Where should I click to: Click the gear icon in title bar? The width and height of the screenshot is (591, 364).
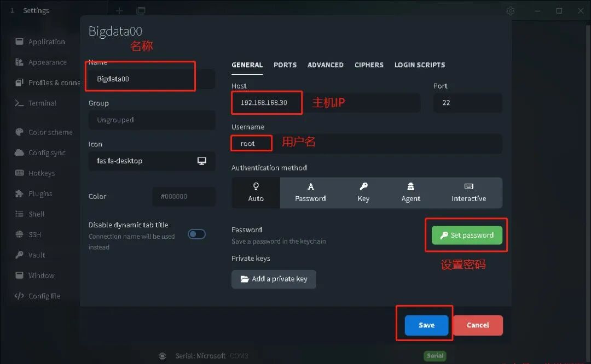(x=511, y=11)
